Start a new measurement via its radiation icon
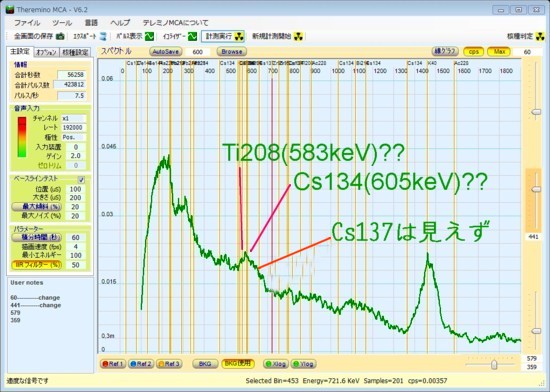Screen dimensions: 550x392 click(x=298, y=36)
